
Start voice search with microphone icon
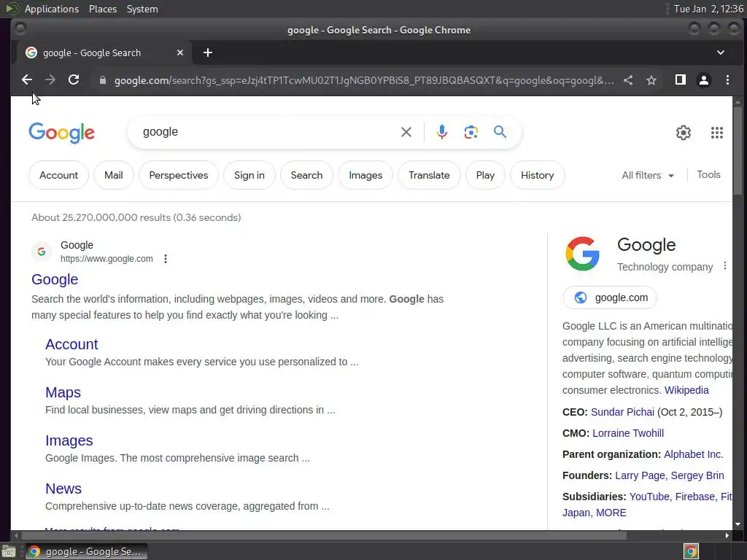click(441, 132)
